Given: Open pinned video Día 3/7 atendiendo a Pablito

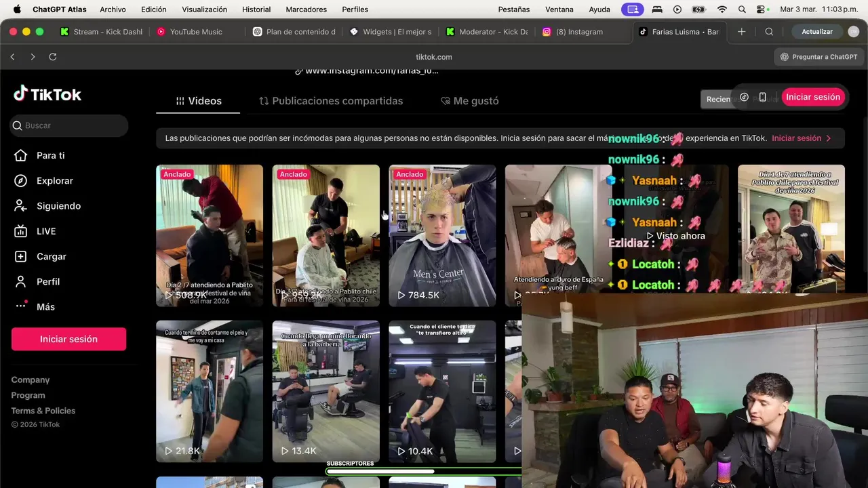Looking at the screenshot, I should click(326, 236).
